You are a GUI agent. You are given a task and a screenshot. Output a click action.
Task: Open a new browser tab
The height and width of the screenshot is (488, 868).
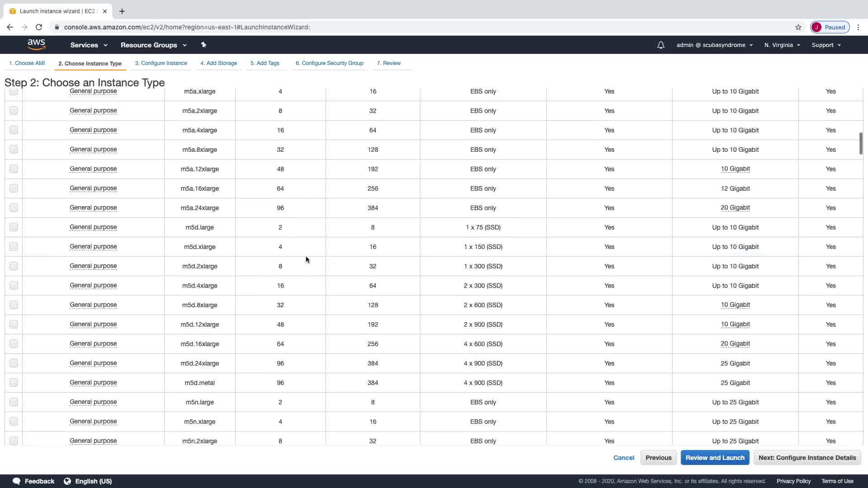coord(122,11)
